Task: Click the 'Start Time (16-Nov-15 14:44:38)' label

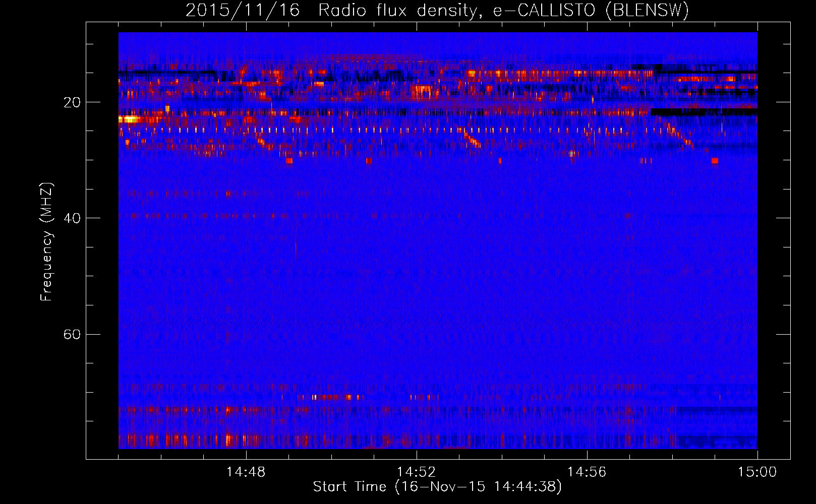Action: (437, 487)
